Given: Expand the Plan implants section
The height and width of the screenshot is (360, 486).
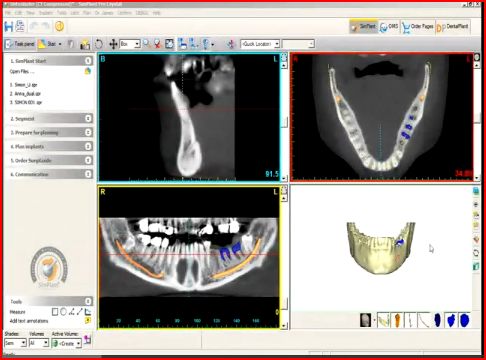Looking at the screenshot, I should coord(88,146).
